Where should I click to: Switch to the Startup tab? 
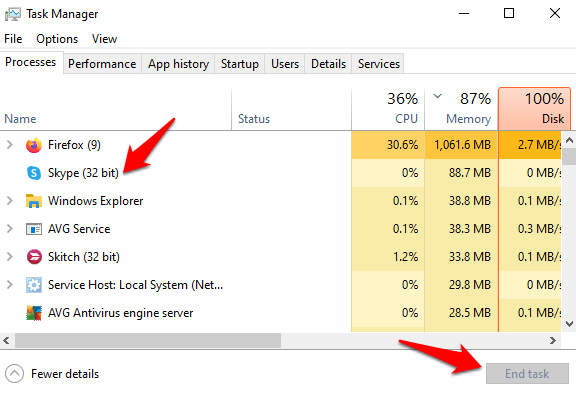click(x=240, y=64)
